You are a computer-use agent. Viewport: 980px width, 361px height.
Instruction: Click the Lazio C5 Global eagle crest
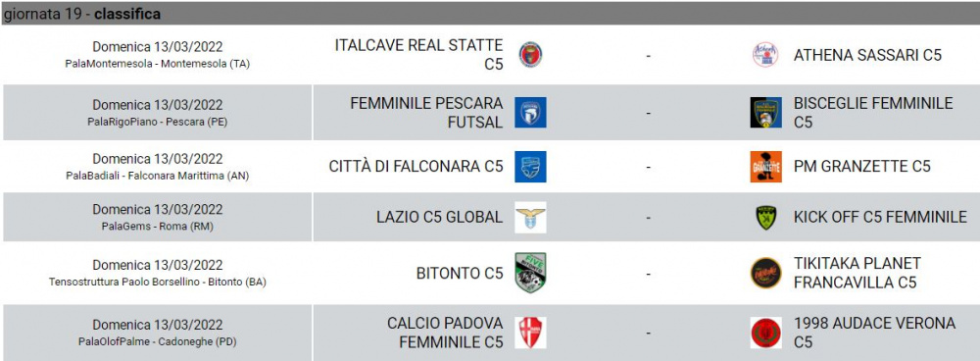530,217
